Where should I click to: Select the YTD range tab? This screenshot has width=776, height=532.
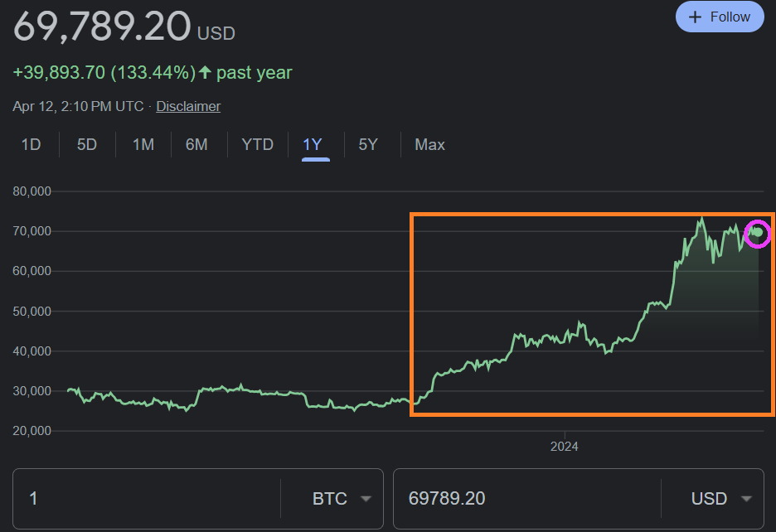click(257, 144)
